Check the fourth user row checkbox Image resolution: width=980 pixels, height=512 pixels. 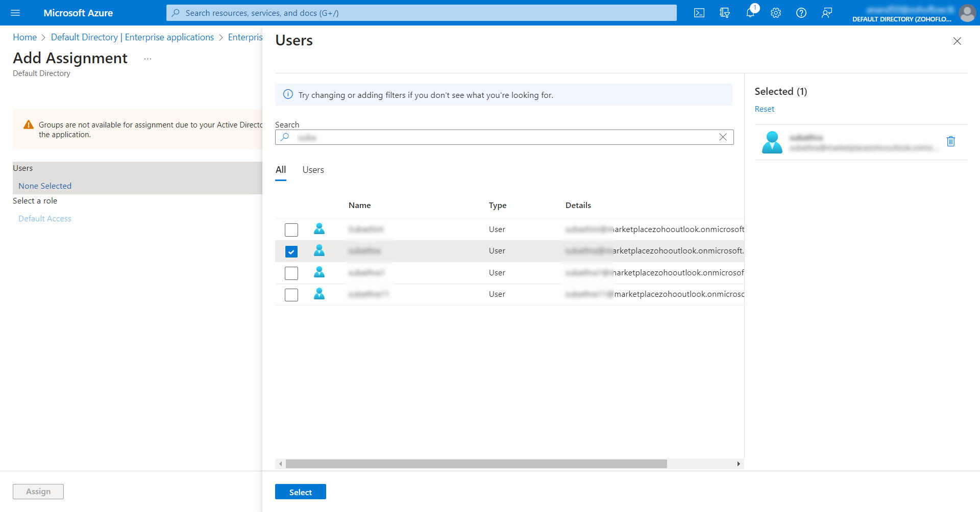point(291,295)
